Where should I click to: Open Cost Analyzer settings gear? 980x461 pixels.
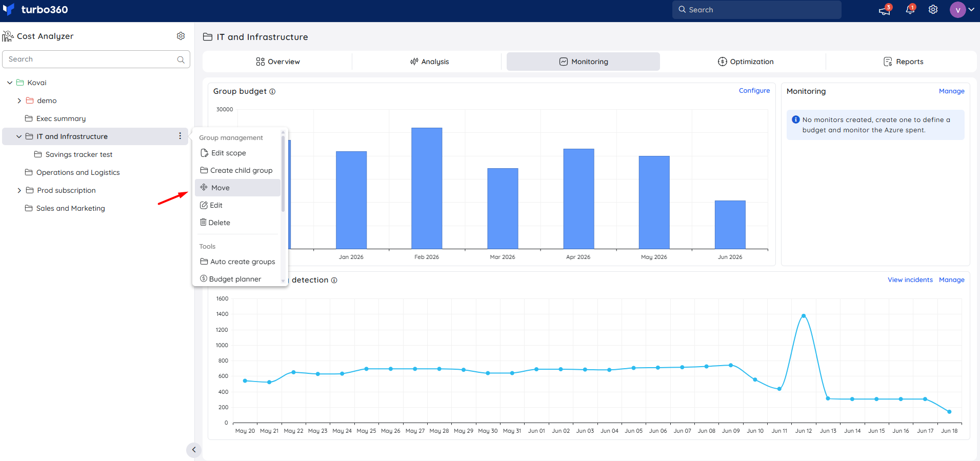click(x=181, y=36)
